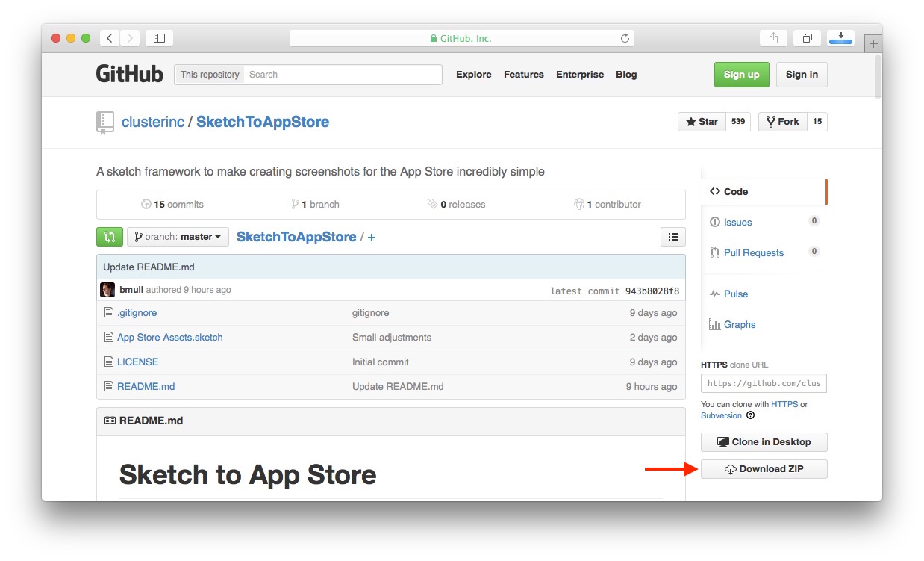This screenshot has height=561, width=924.
Task: Open the Features nav item
Action: pyautogui.click(x=524, y=75)
